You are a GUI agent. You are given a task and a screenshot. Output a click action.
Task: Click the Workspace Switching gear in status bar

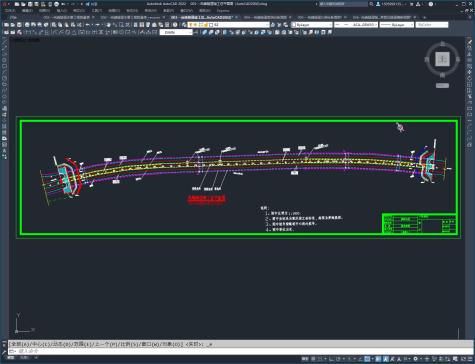(x=415, y=359)
